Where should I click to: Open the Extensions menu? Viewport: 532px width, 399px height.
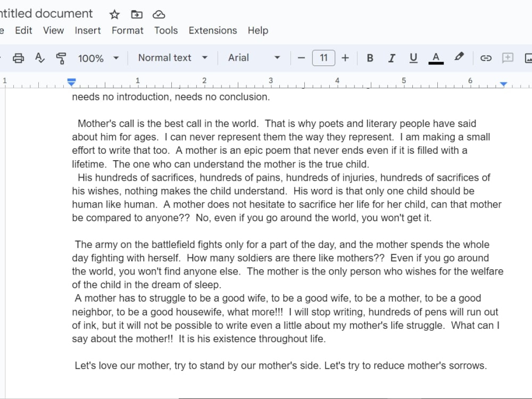tap(213, 30)
